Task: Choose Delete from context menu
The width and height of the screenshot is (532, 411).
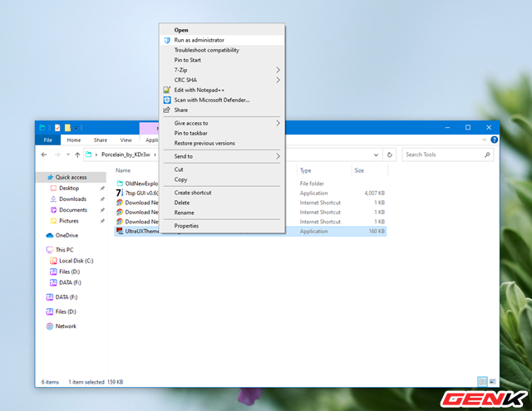Action: (222, 203)
